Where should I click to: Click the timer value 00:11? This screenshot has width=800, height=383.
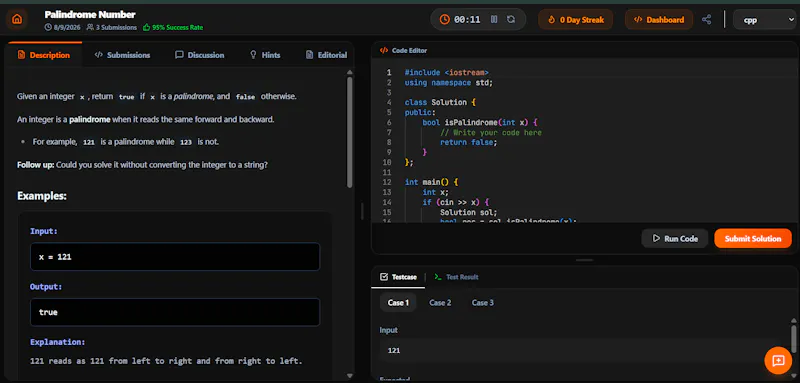[467, 20]
